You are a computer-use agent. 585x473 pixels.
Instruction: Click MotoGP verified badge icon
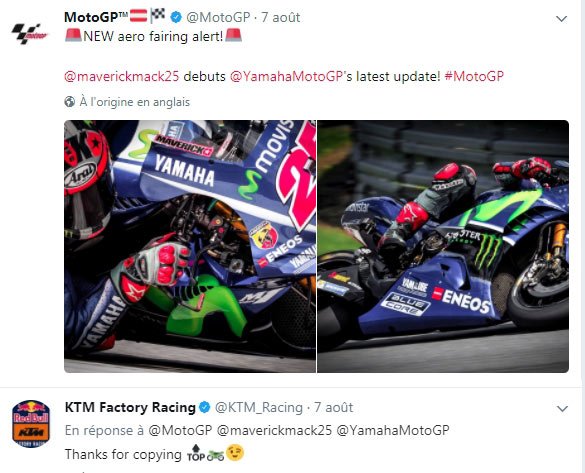176,17
